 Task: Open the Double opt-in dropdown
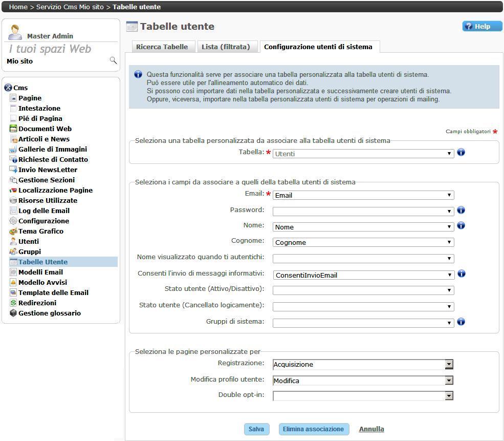click(x=363, y=395)
